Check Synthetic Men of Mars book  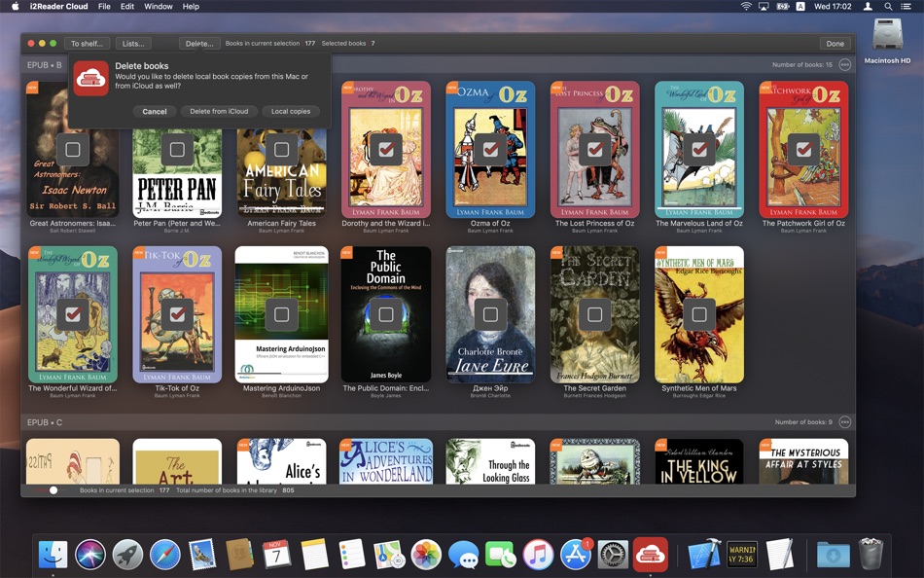click(x=699, y=314)
